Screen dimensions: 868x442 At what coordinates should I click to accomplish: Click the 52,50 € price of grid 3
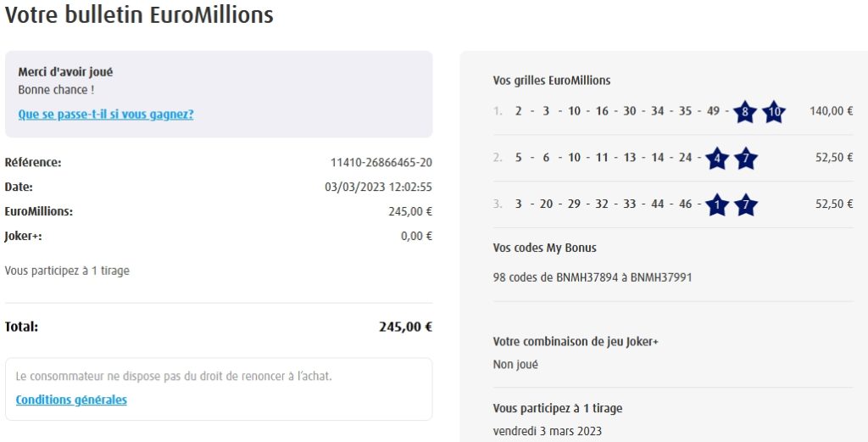pyautogui.click(x=834, y=204)
